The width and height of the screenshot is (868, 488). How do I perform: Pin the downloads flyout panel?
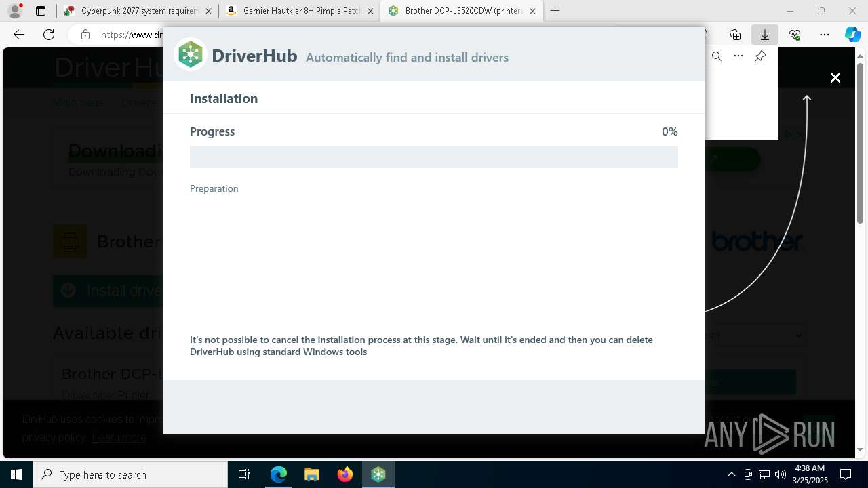[x=761, y=56]
